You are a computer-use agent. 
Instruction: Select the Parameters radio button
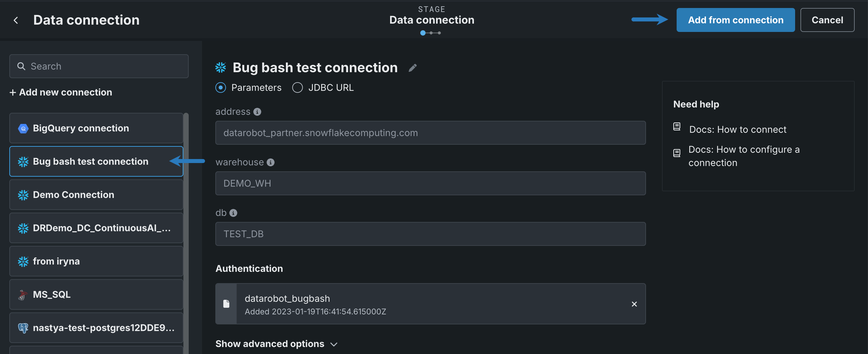(221, 88)
